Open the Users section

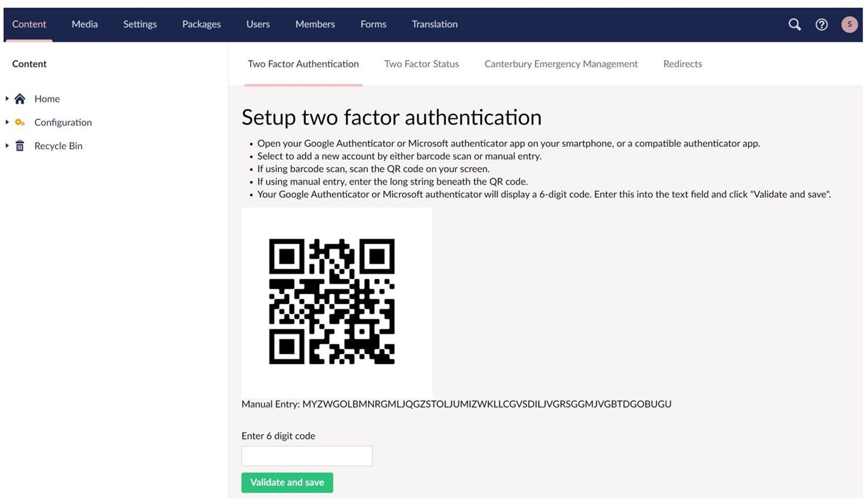pyautogui.click(x=258, y=24)
